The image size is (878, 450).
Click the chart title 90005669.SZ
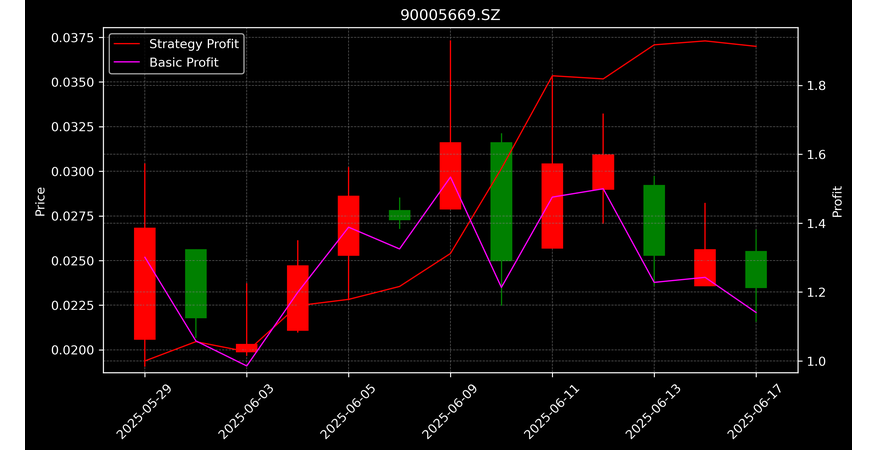tap(450, 16)
